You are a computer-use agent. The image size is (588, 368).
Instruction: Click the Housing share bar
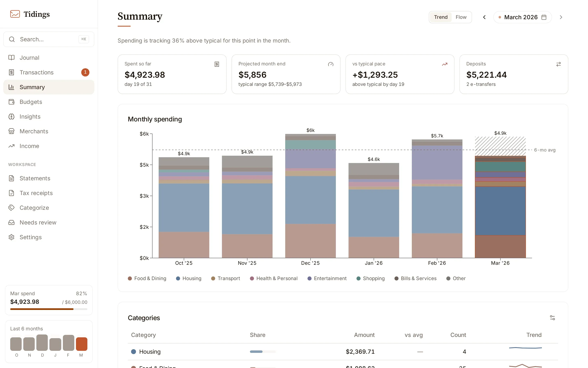[x=263, y=351]
